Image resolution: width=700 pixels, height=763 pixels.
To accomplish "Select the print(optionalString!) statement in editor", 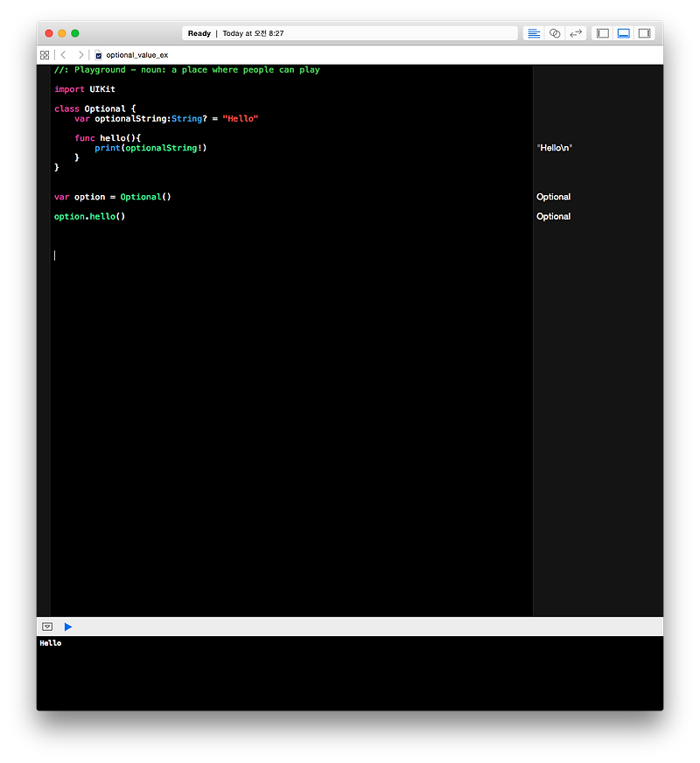I will pyautogui.click(x=150, y=147).
